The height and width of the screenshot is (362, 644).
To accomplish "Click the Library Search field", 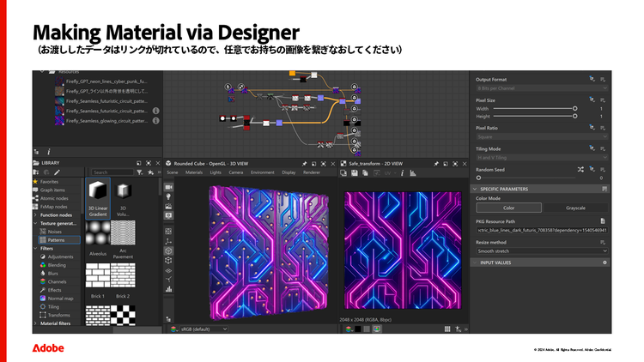I will click(112, 172).
